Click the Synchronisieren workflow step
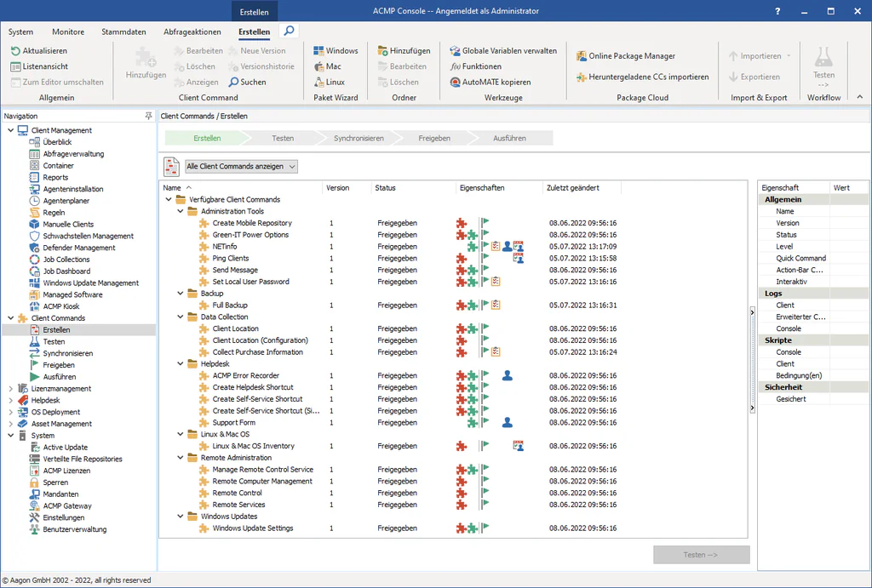Viewport: 872px width, 588px height. pos(359,138)
